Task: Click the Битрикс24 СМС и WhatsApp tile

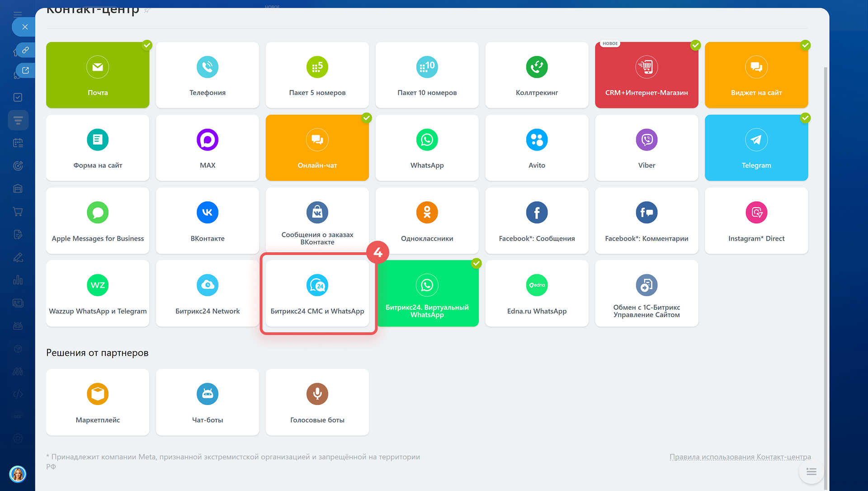Action: click(317, 293)
